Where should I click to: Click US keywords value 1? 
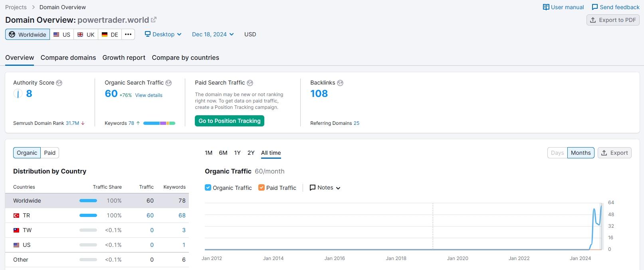184,245
